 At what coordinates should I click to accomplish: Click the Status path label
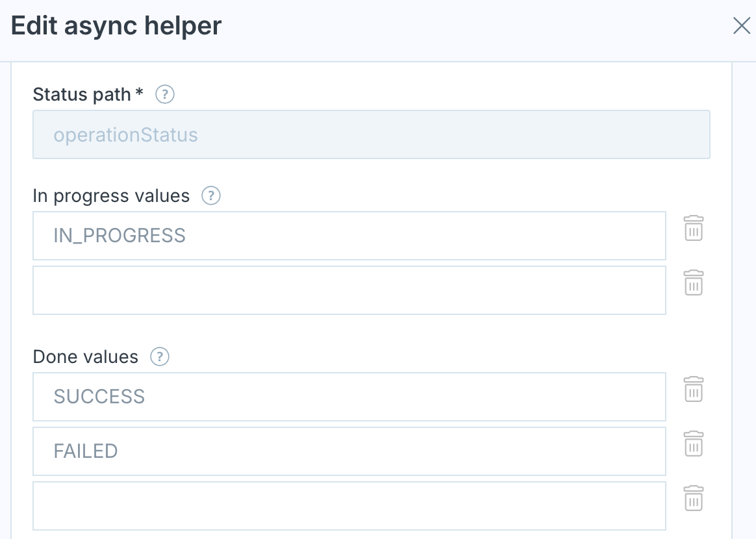[x=82, y=95]
